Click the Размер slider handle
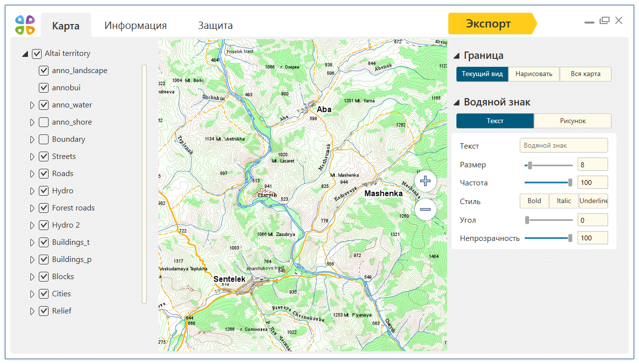639x364 pixels. (x=530, y=165)
